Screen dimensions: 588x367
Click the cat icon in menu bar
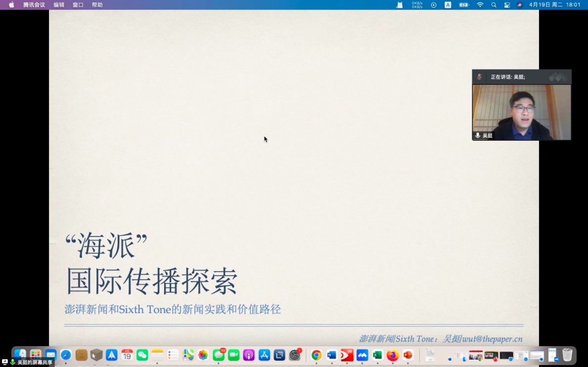click(400, 5)
